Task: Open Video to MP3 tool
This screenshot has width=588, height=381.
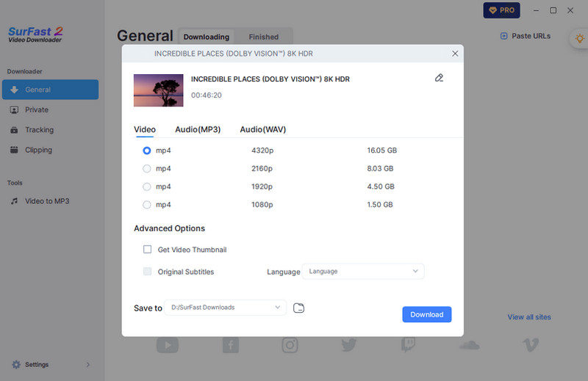Action: [46, 201]
